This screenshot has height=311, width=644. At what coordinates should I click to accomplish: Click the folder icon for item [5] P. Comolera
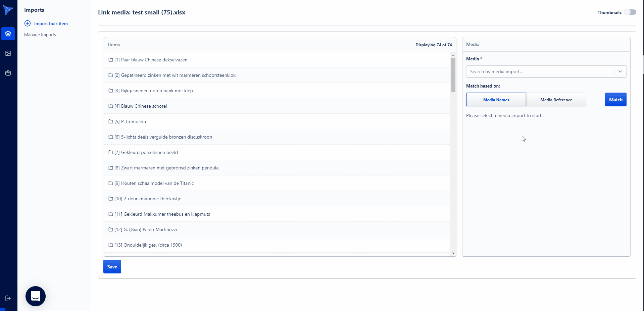[110, 121]
